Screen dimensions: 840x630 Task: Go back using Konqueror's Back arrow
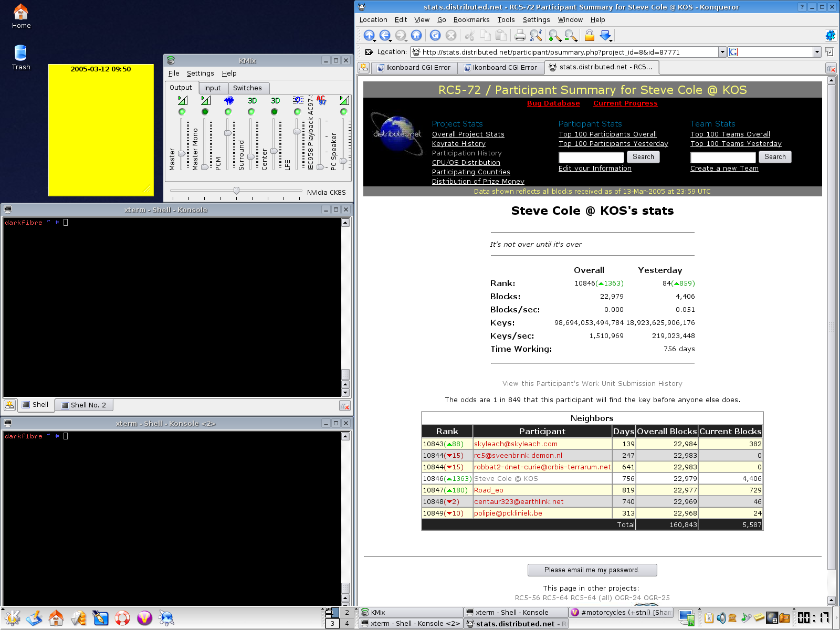pos(384,35)
